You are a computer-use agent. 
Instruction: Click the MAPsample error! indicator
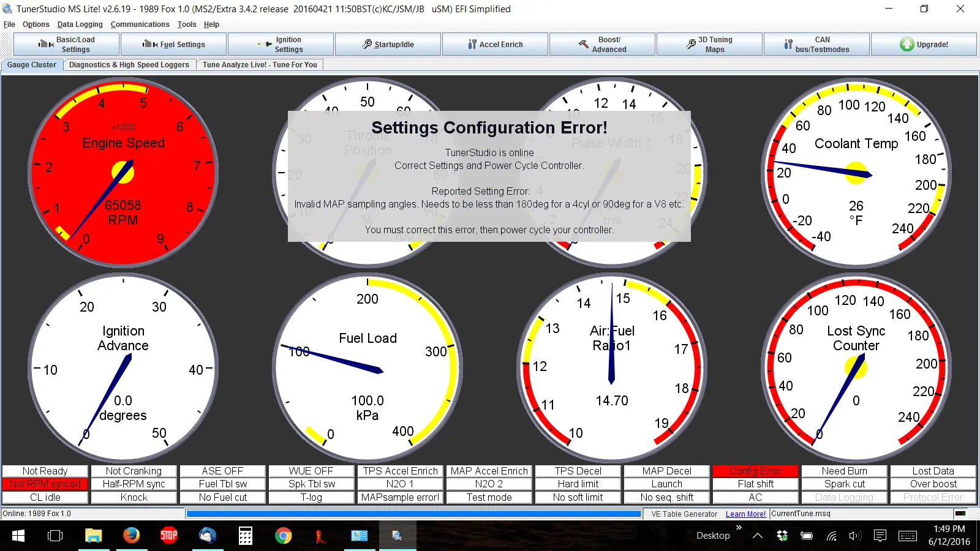click(x=401, y=497)
